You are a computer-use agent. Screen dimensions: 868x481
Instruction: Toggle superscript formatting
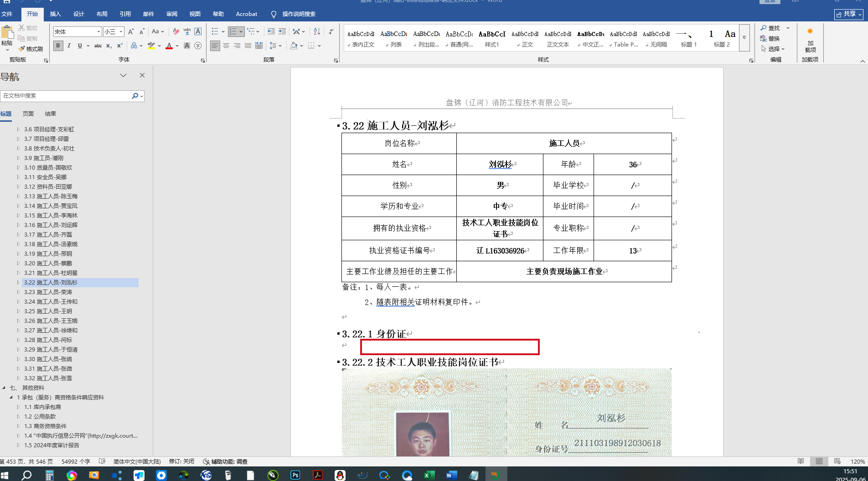pos(120,46)
